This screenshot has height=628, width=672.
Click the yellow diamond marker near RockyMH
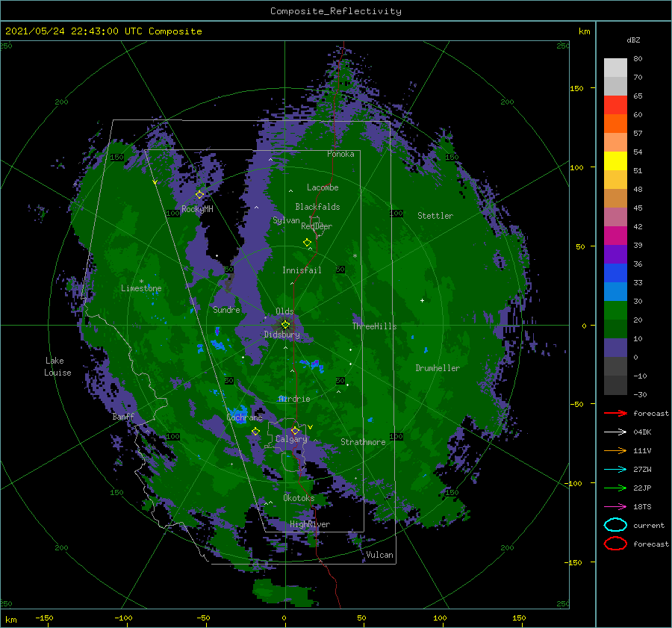(199, 195)
